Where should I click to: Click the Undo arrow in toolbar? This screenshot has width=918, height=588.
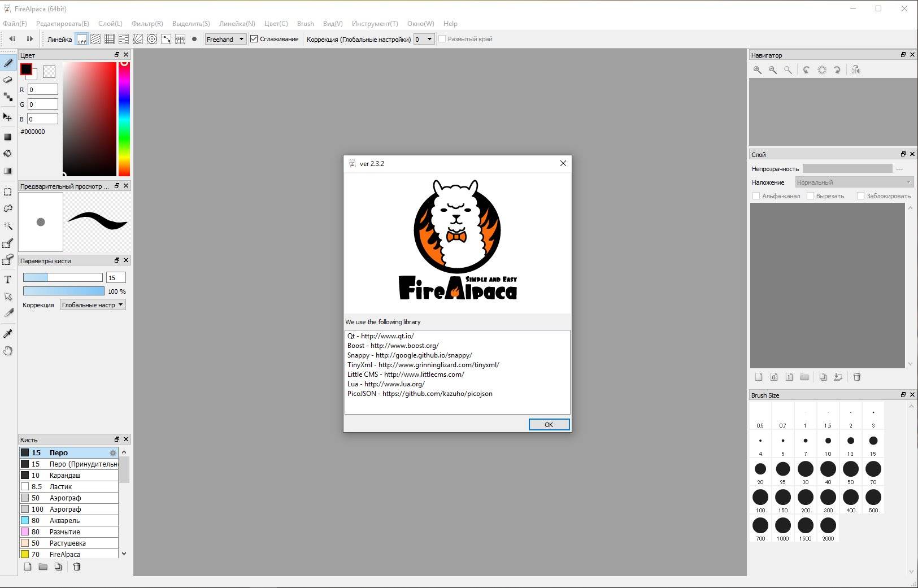[x=12, y=39]
